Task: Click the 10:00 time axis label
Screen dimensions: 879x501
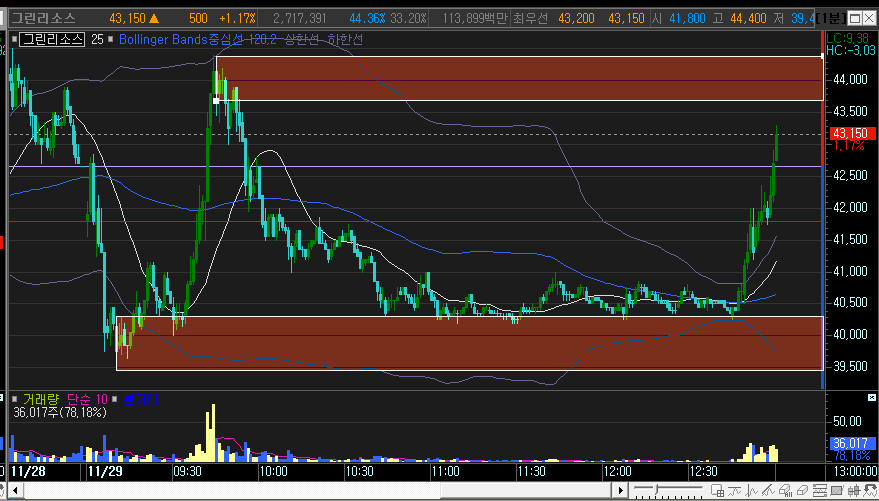Action: click(x=274, y=471)
